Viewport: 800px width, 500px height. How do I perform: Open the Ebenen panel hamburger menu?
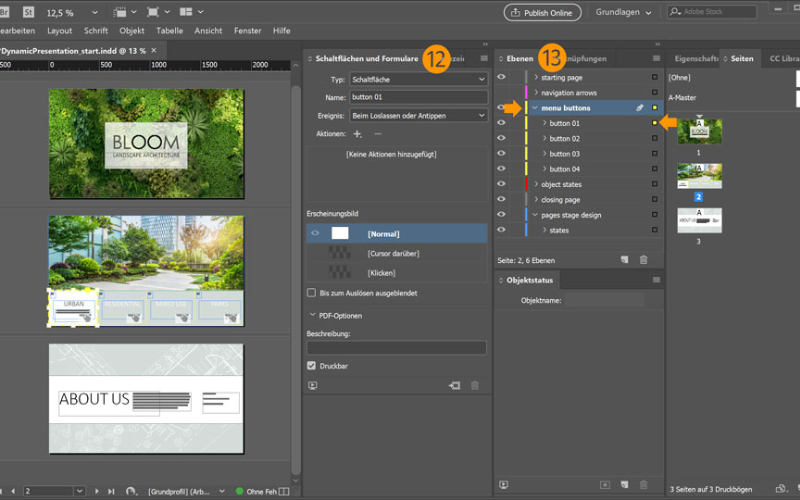click(655, 59)
